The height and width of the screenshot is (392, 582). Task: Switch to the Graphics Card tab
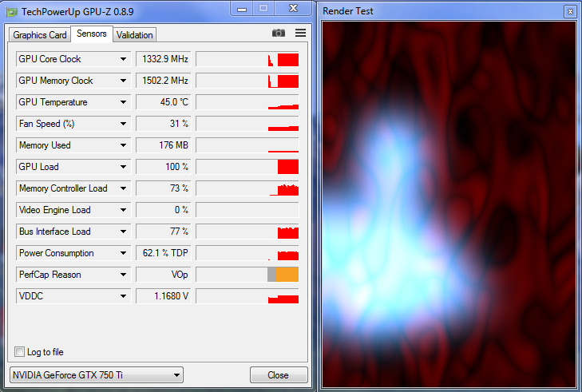pos(40,35)
